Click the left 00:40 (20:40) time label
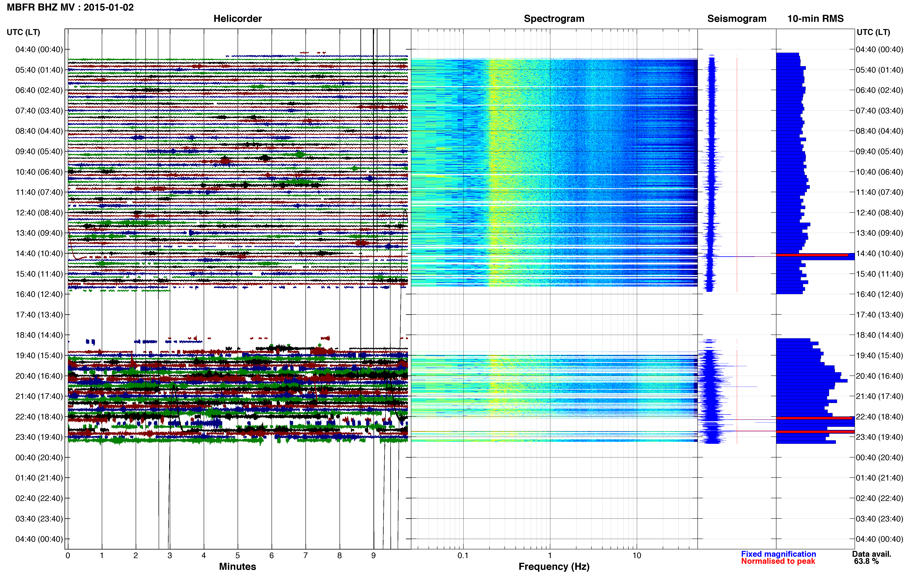The width and height of the screenshot is (924, 578). tap(39, 457)
